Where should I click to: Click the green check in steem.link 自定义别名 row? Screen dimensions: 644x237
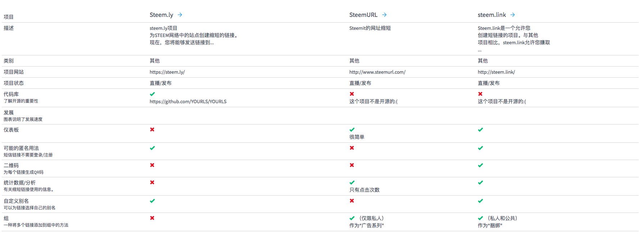tap(481, 201)
